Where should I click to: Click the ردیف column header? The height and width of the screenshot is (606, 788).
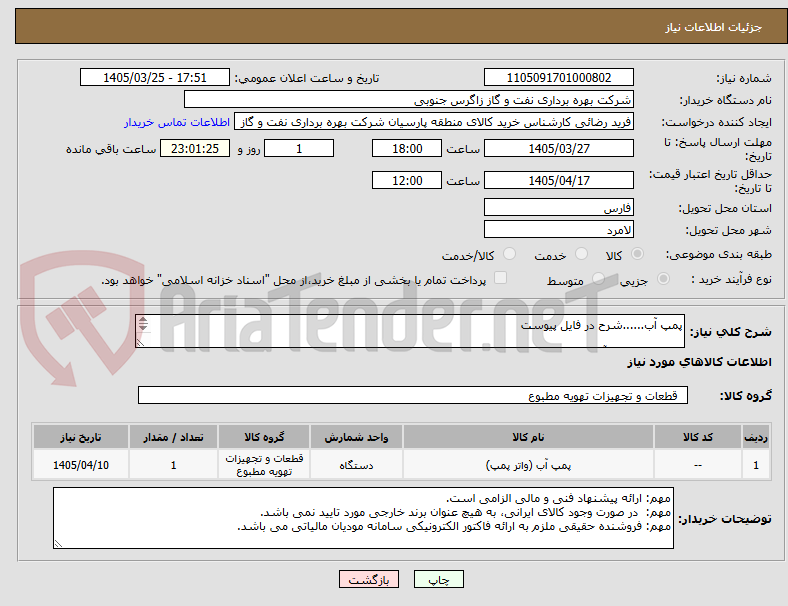pos(755,437)
